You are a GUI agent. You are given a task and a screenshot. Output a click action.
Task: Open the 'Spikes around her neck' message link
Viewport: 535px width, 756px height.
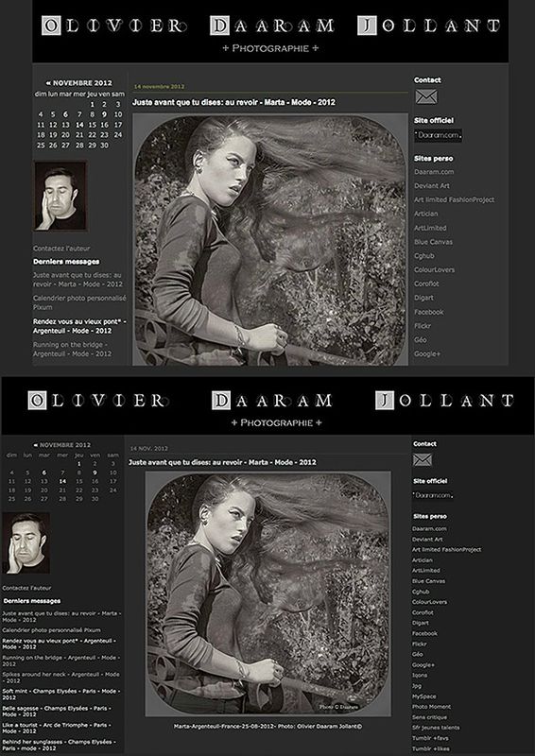tap(60, 678)
